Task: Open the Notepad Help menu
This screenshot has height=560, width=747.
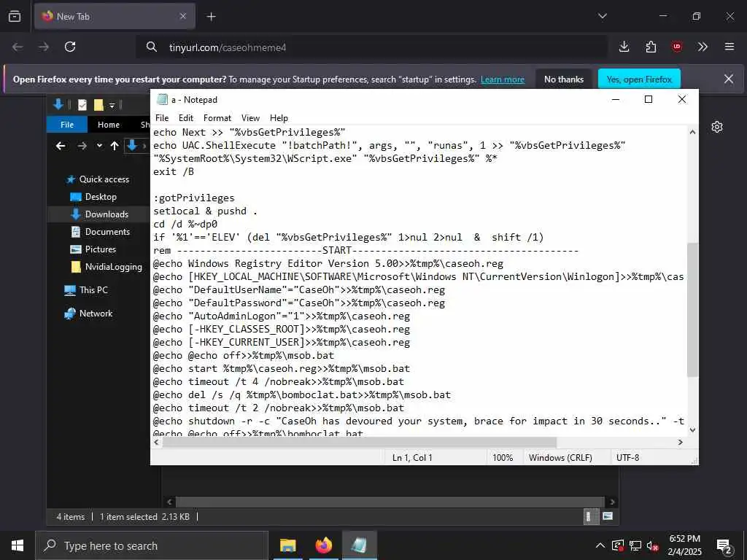Action: coord(279,118)
